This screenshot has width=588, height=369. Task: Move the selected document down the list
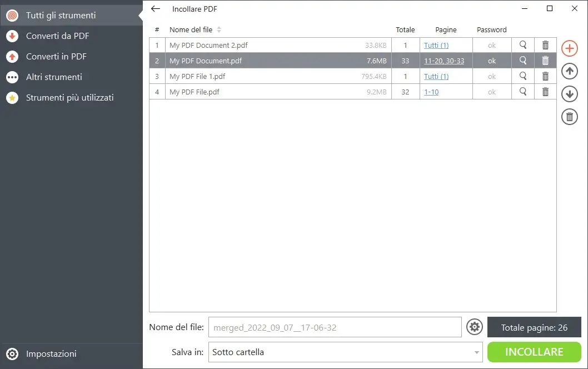[x=569, y=94]
